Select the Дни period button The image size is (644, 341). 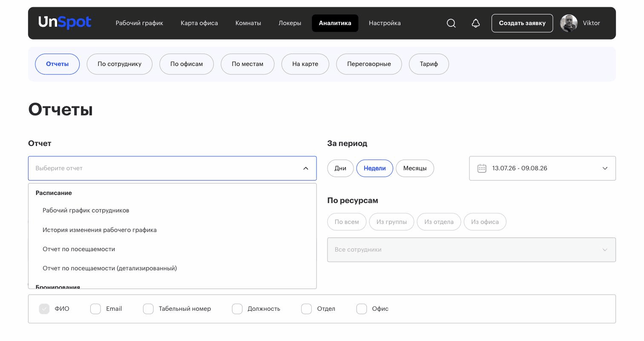coord(340,168)
